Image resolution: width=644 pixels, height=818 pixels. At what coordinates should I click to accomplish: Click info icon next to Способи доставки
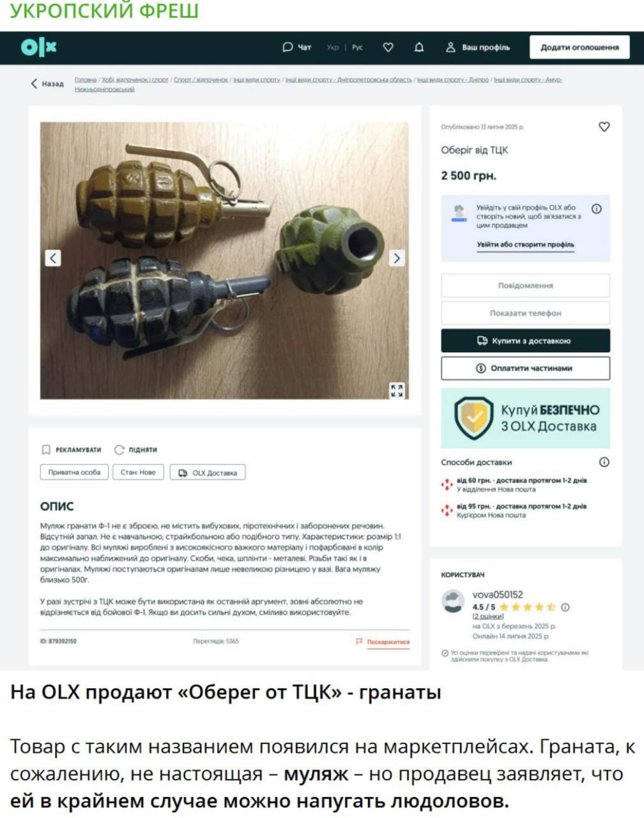point(604,461)
